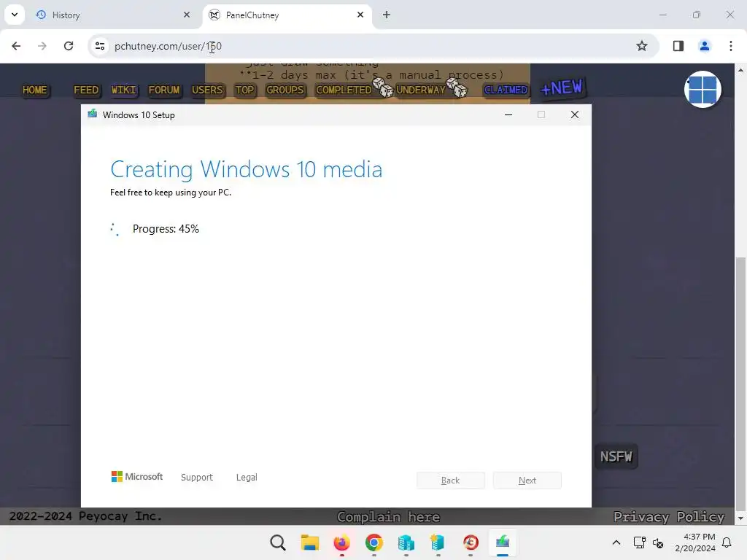The height and width of the screenshot is (560, 747).
Task: Open a new tab with the plus icon
Action: coord(387,15)
